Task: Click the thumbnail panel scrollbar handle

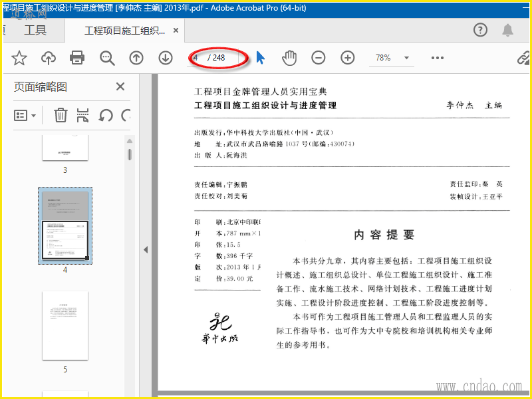Action: [130, 154]
